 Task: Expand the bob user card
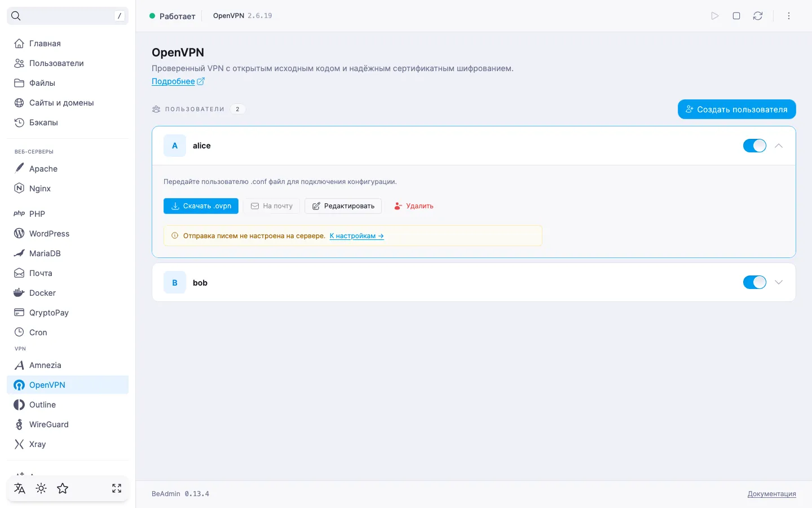point(779,282)
